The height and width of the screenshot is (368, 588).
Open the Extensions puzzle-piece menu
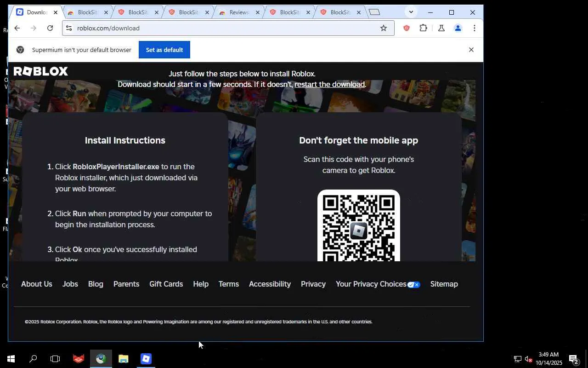[x=424, y=28]
